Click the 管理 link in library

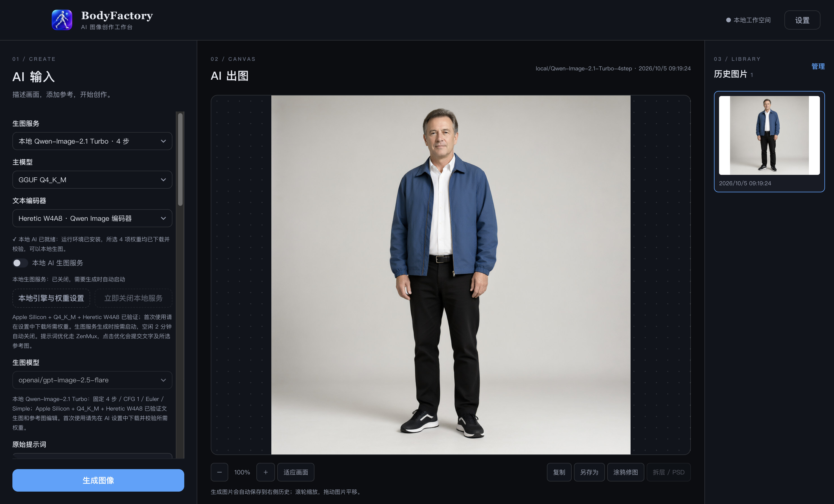point(818,66)
